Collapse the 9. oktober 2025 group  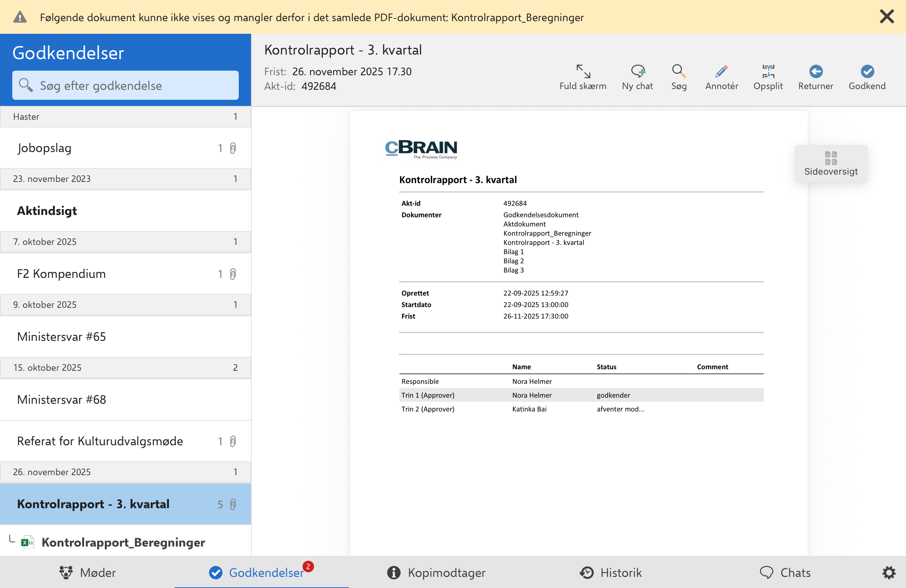[125, 305]
